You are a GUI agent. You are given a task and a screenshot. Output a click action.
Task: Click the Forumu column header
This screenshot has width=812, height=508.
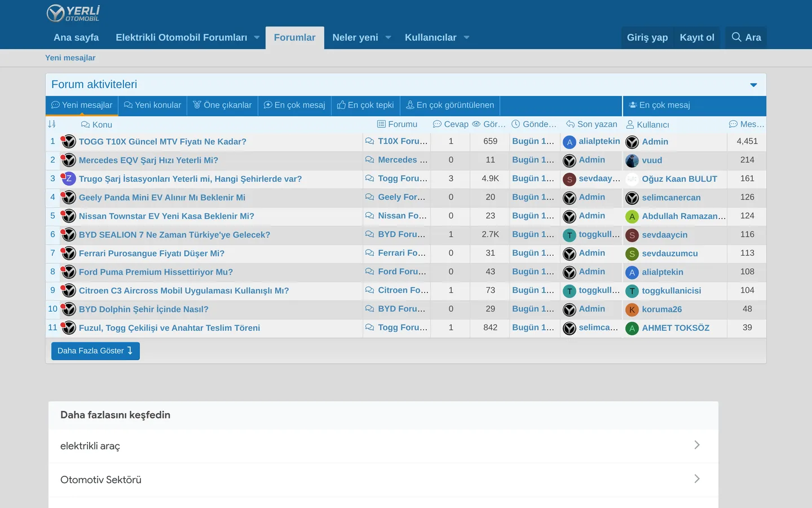pyautogui.click(x=397, y=124)
